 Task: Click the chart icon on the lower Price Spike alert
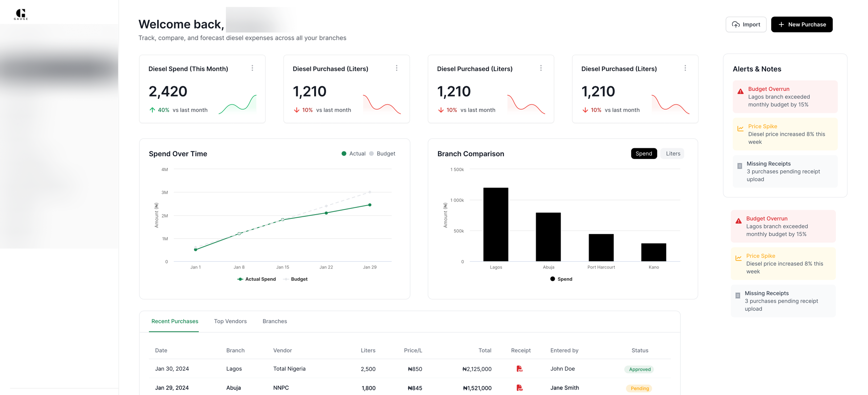738,258
